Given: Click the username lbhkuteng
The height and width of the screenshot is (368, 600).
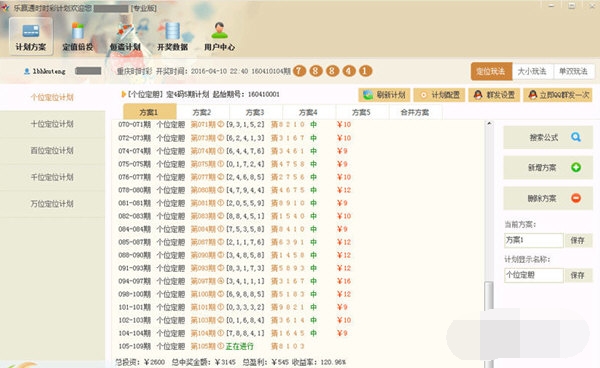Looking at the screenshot, I should [x=49, y=71].
